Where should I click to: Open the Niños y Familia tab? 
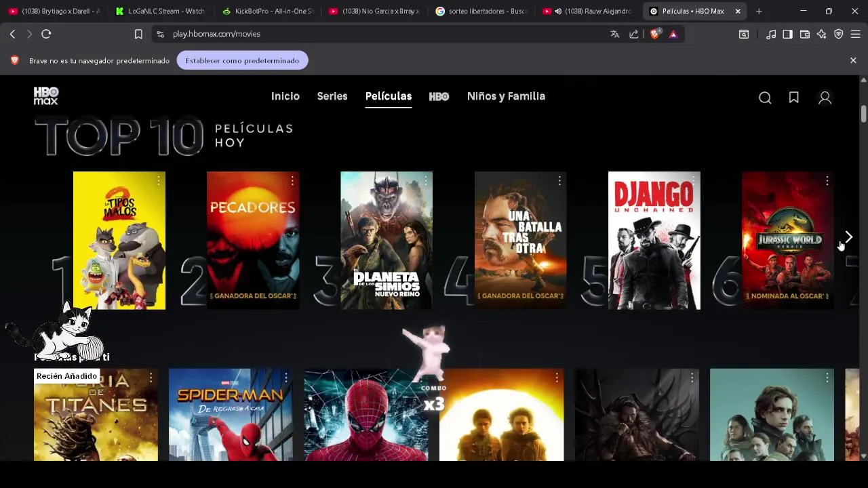(x=506, y=96)
